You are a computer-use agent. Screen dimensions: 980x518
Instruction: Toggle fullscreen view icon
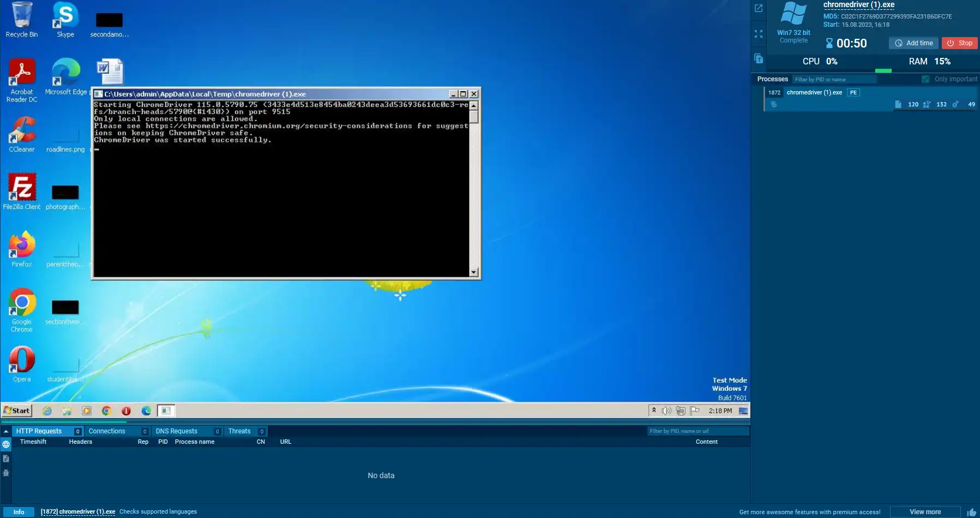(759, 34)
